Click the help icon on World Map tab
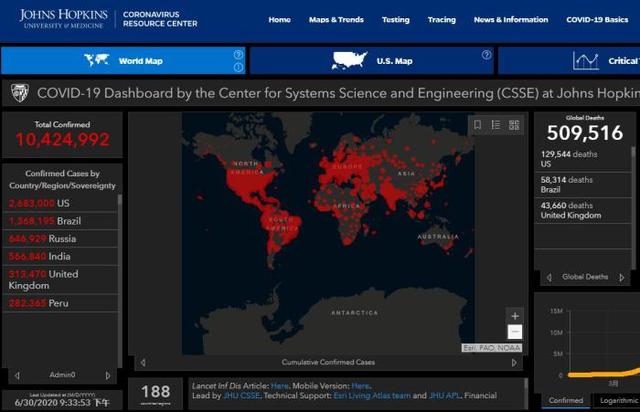640x412 pixels. coord(238,55)
